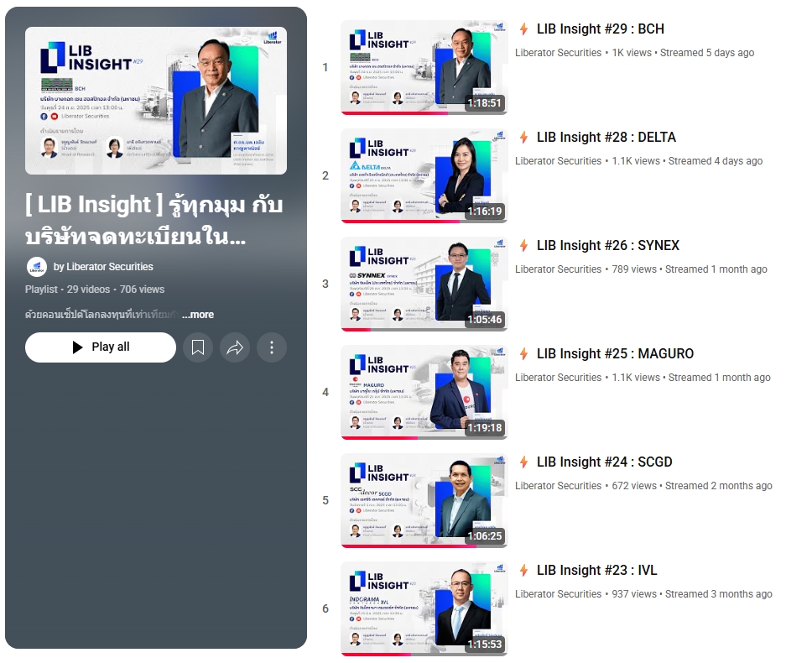The image size is (812, 663).
Task: Click the share playlist arrow icon
Action: point(235,347)
